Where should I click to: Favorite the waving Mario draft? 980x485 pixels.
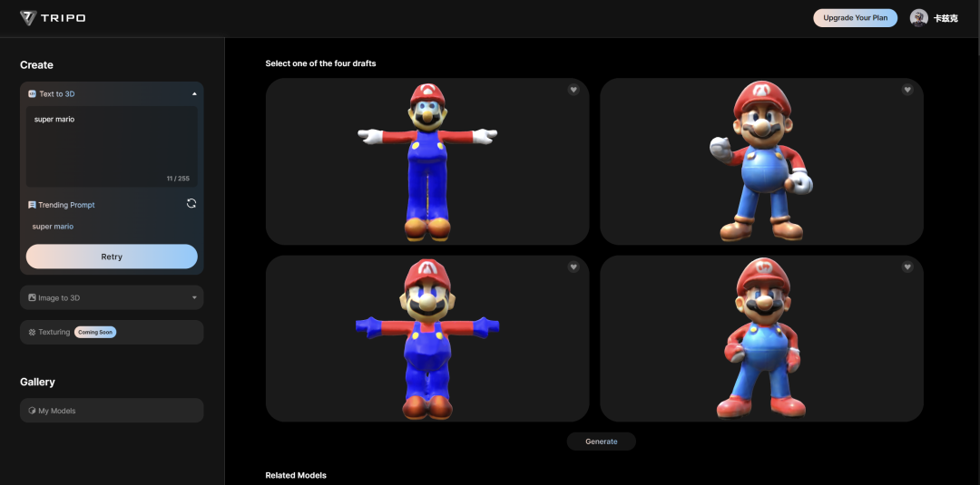(907, 90)
